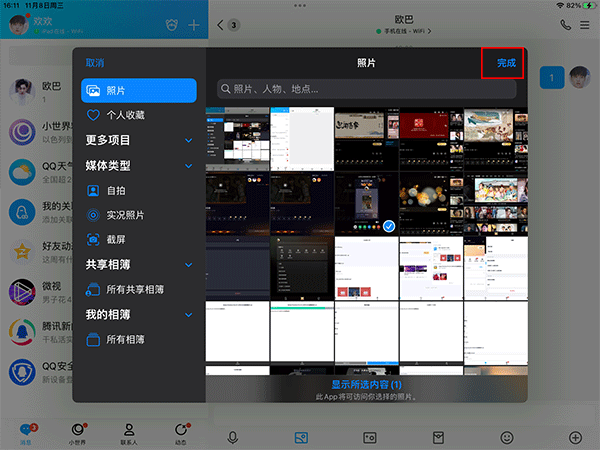Open the plus menu in chat toolbar
Image resolution: width=600 pixels, height=450 pixels.
tap(574, 437)
